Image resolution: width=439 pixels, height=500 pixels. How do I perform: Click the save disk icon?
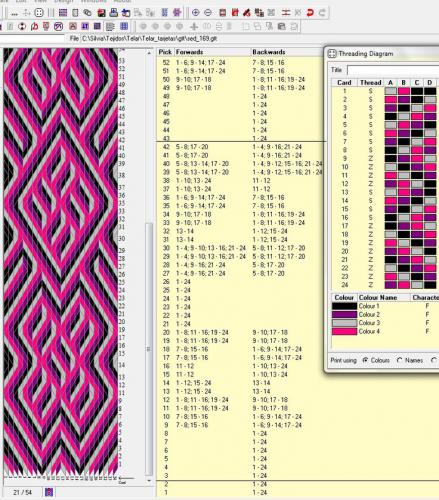pyautogui.click(x=101, y=13)
